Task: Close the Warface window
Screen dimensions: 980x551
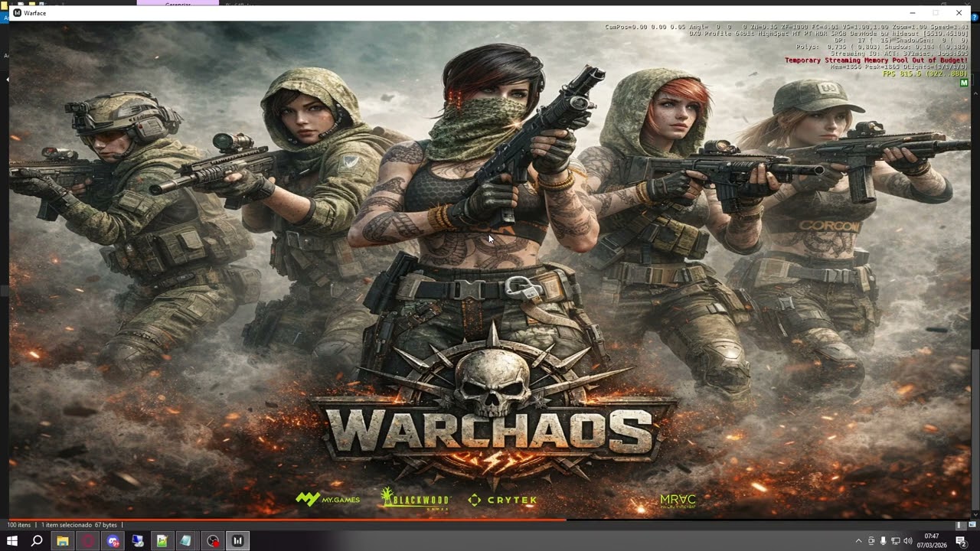Action: click(959, 13)
